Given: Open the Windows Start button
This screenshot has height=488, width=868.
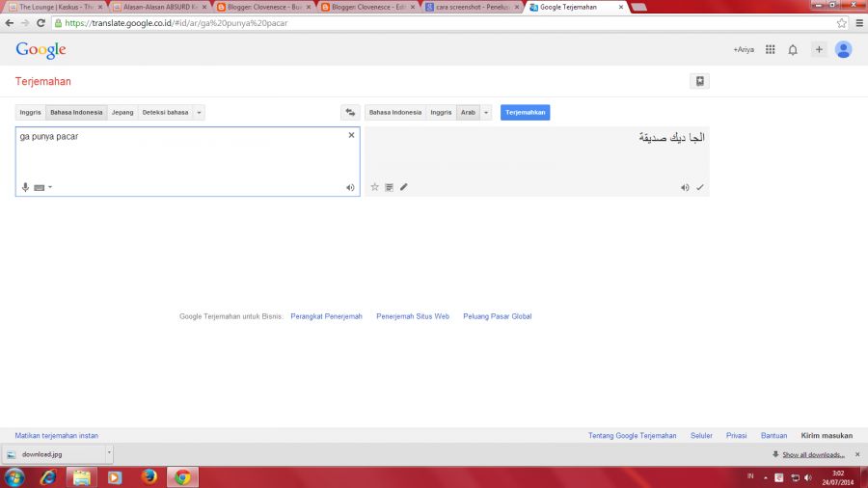Looking at the screenshot, I should 14,477.
